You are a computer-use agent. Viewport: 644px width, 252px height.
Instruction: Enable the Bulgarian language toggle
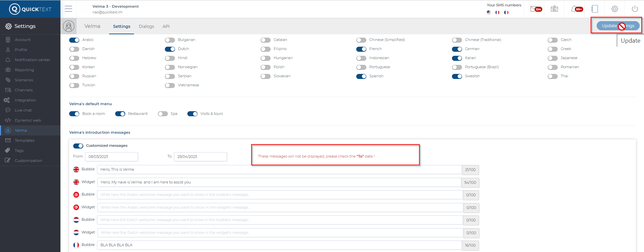click(x=170, y=40)
